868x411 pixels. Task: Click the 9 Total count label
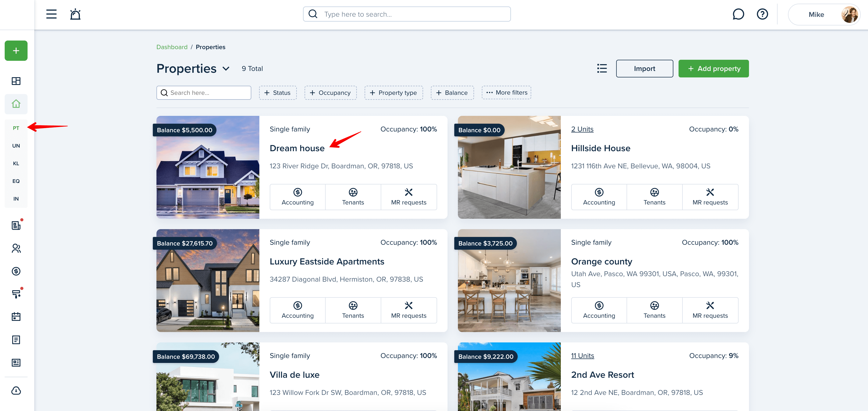click(x=252, y=68)
